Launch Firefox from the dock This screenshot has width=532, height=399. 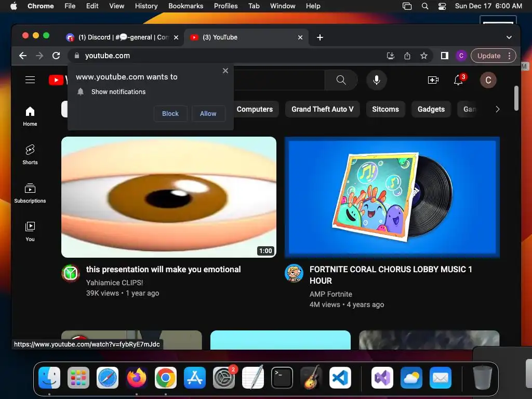point(137,378)
